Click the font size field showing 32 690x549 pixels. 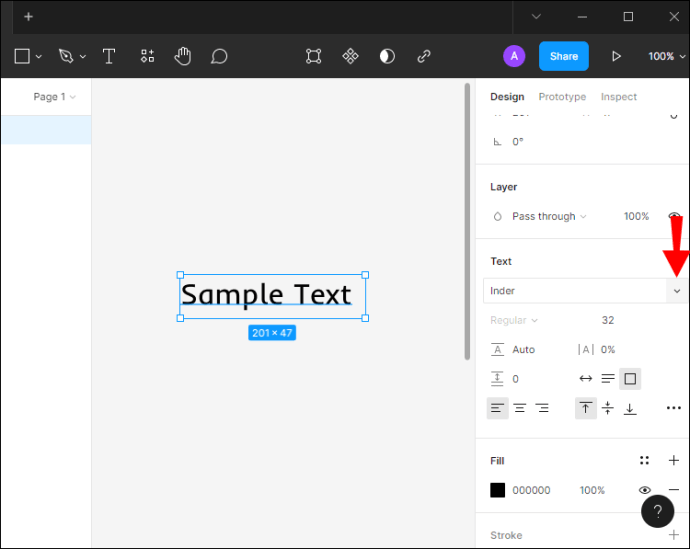pos(608,321)
